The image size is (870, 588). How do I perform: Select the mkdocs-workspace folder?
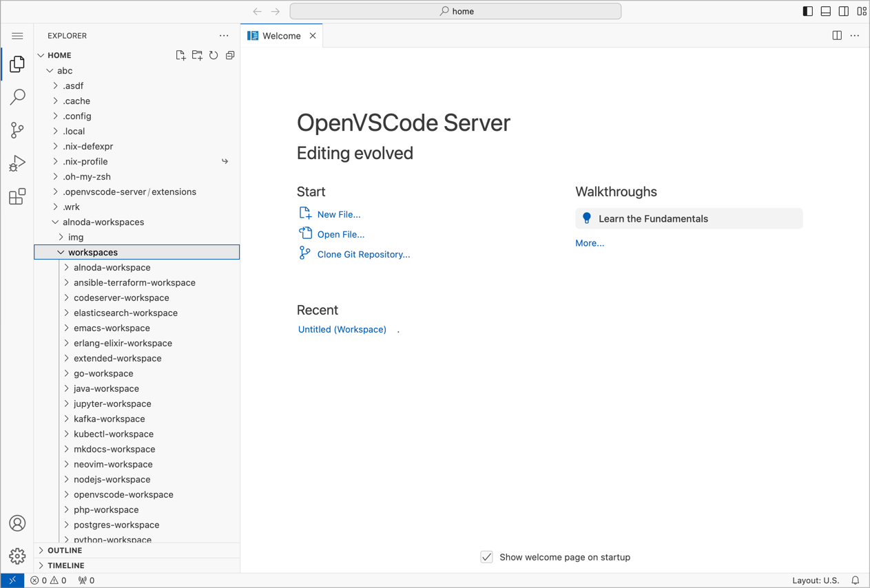tap(137, 450)
